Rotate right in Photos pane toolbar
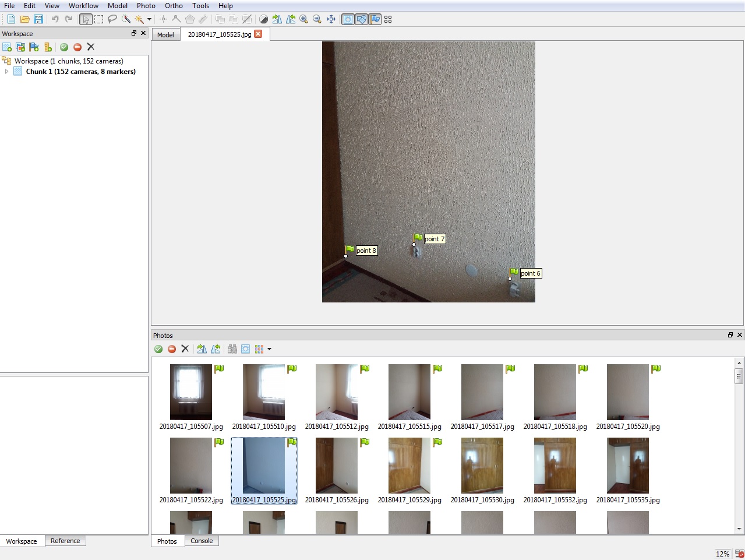 coord(202,349)
